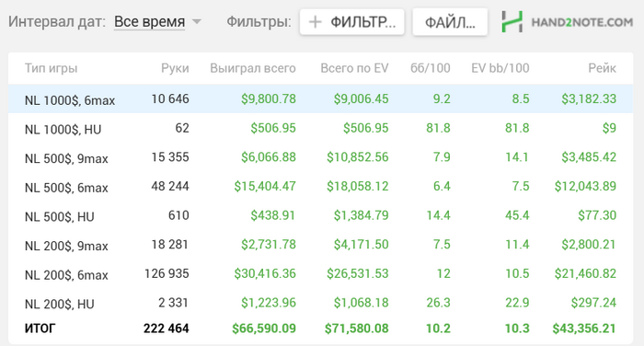Click the Hand2Note green logo icon
This screenshot has width=644, height=346.
[x=512, y=22]
